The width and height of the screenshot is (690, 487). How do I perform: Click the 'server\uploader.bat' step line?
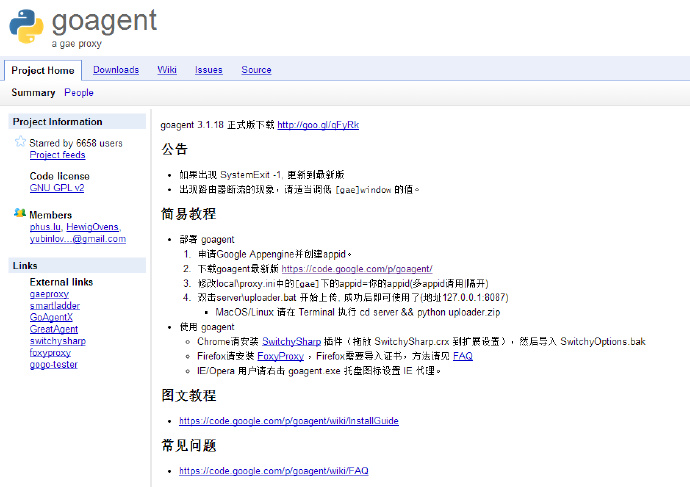[x=353, y=298]
